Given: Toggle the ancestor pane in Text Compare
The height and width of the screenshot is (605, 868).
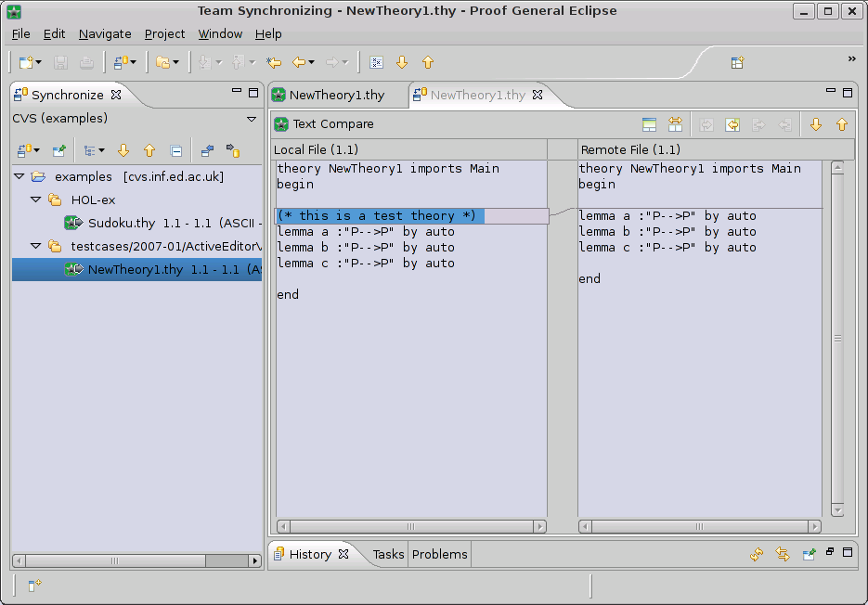Looking at the screenshot, I should [x=649, y=124].
